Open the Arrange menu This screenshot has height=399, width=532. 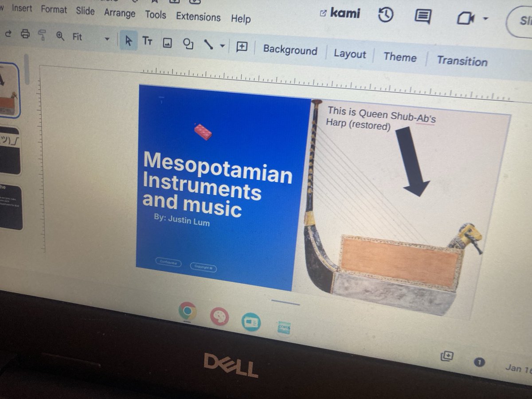(x=119, y=13)
